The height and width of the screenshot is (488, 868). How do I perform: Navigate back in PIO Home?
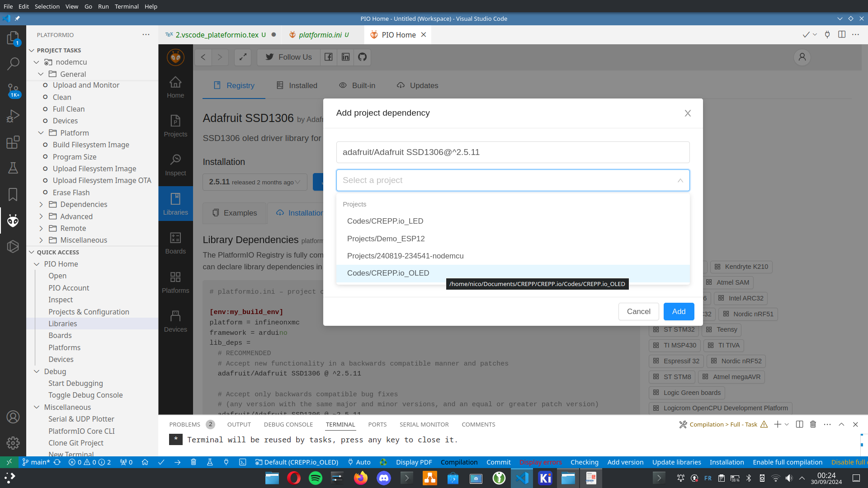point(203,57)
